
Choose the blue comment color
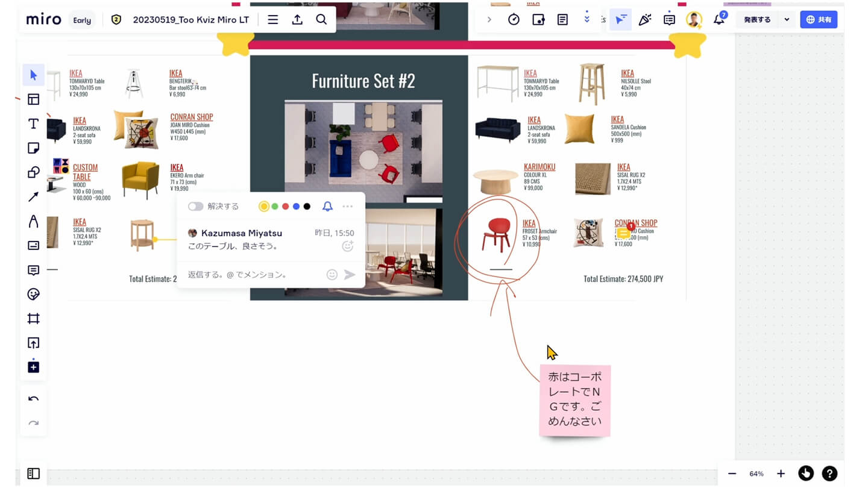pyautogui.click(x=296, y=207)
